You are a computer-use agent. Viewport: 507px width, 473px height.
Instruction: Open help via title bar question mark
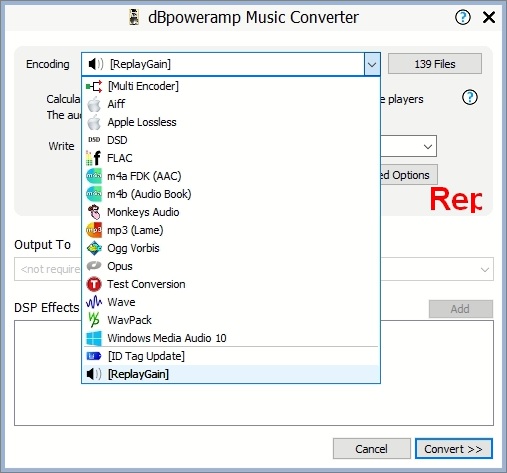[463, 17]
